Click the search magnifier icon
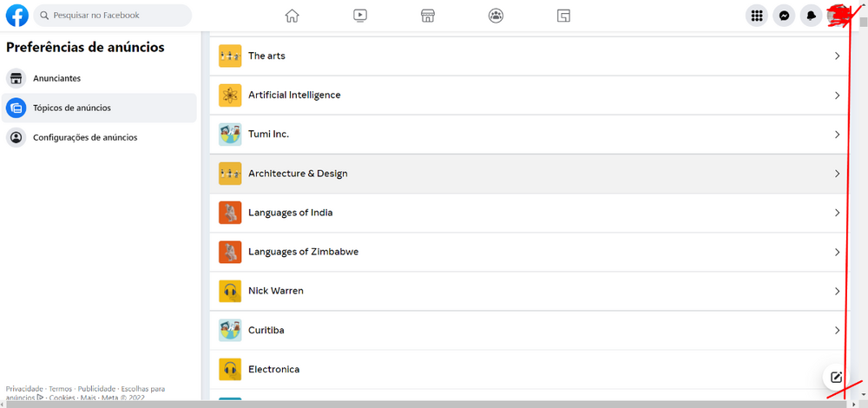Image resolution: width=868 pixels, height=408 pixels. point(44,16)
